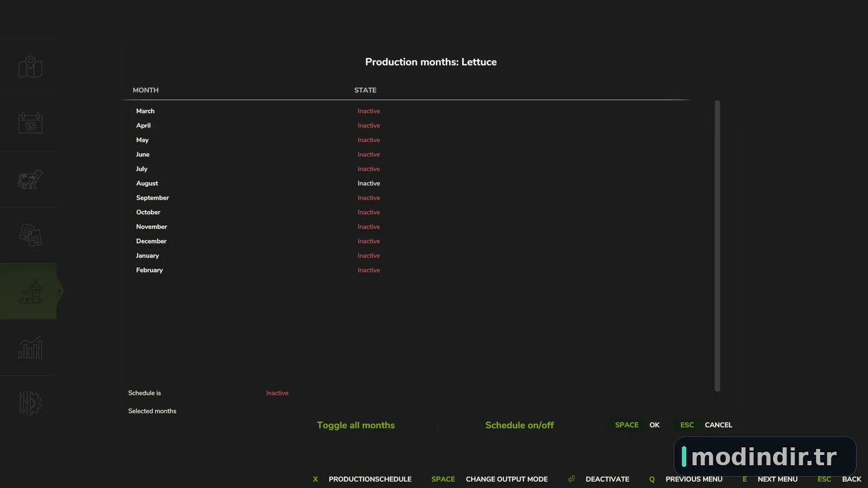Screen dimensions: 868x488
Task: Select the February month row
Action: pyautogui.click(x=406, y=270)
